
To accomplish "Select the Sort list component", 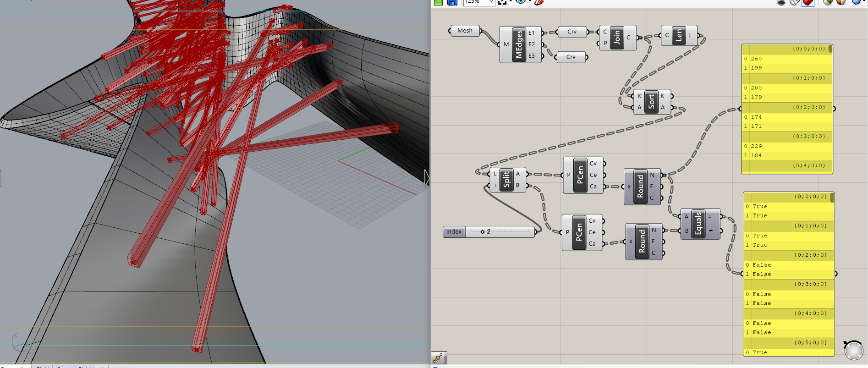I will [651, 102].
